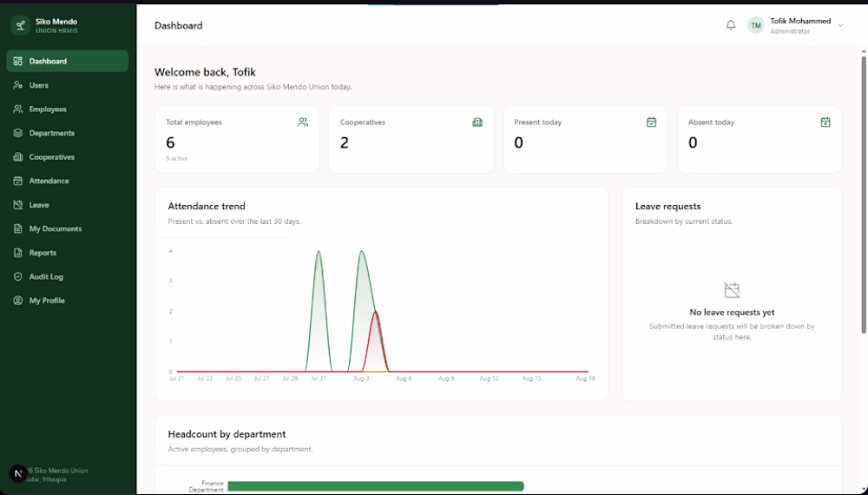Open notifications bell icon
868x495 pixels.
coord(731,25)
